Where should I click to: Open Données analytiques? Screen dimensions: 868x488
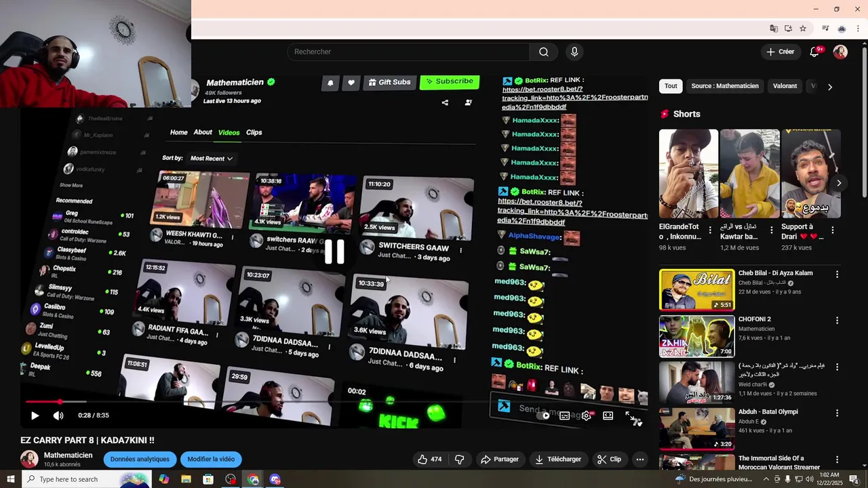point(140,460)
